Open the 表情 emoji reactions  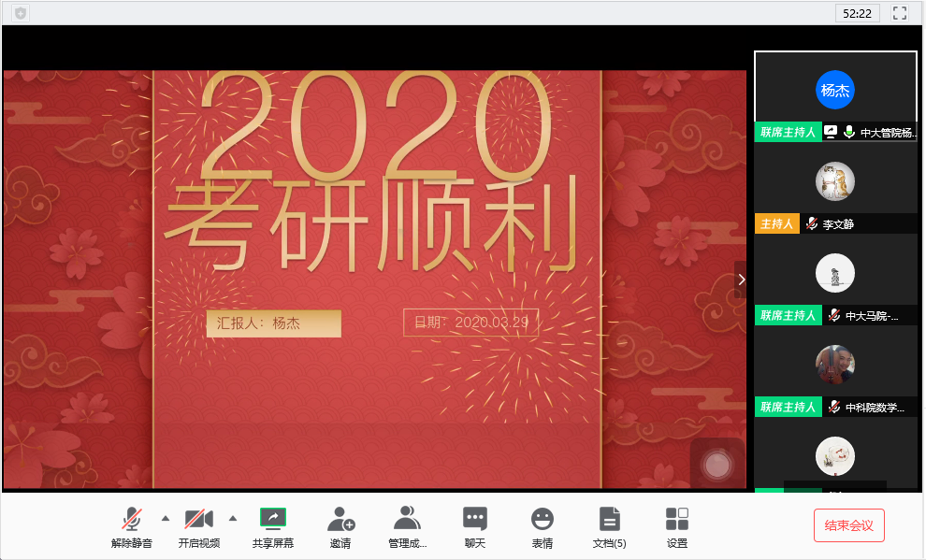pos(542,525)
